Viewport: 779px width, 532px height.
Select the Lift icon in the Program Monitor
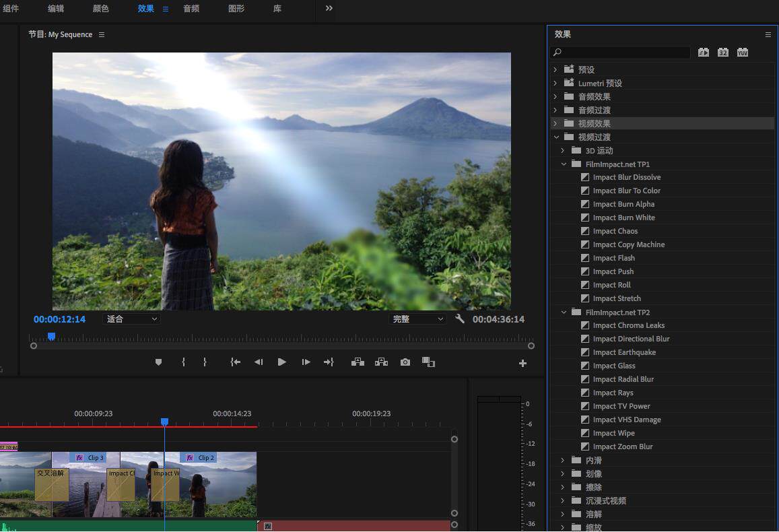(x=358, y=362)
